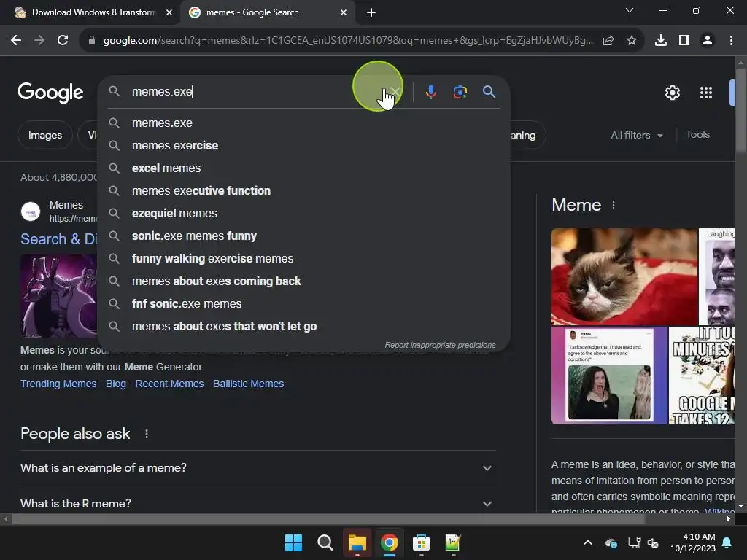Image resolution: width=747 pixels, height=560 pixels.
Task: Close the Download Windows 8 Transform tab
Action: [x=169, y=12]
